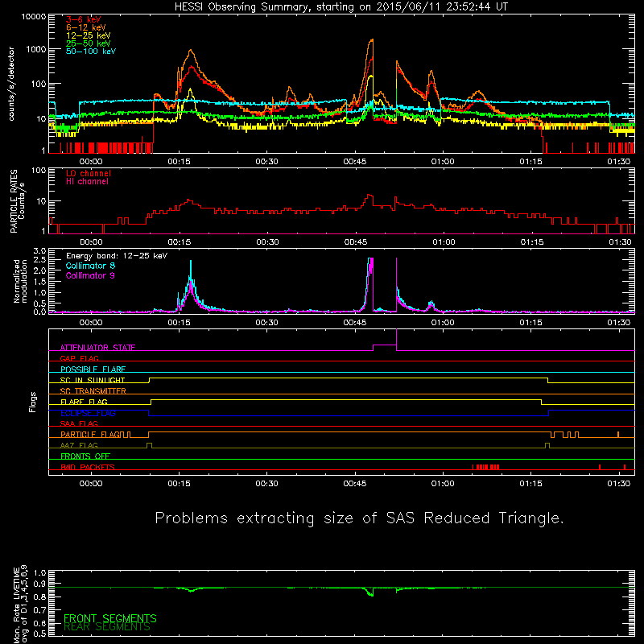Image resolution: width=644 pixels, height=644 pixels.
Task: Select the 50-100 keV legend entry
Action: click(x=91, y=52)
